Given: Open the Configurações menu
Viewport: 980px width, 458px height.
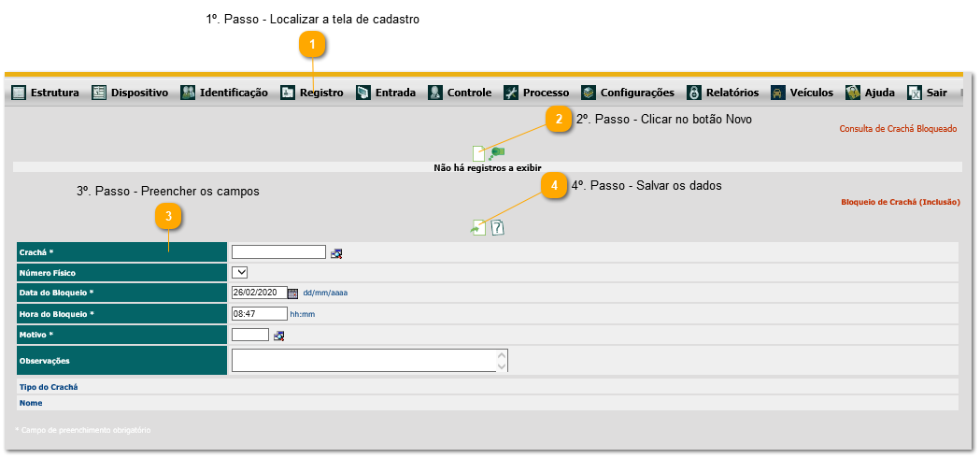Looking at the screenshot, I should click(637, 93).
